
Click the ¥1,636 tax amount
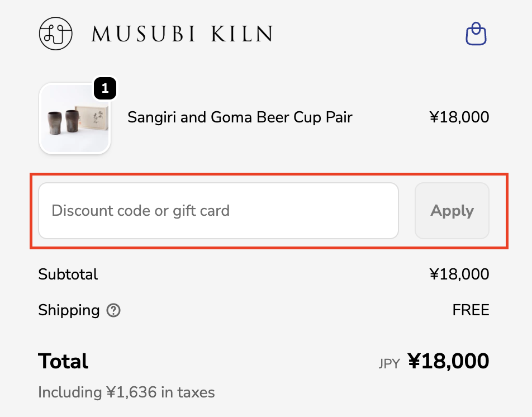tap(132, 392)
